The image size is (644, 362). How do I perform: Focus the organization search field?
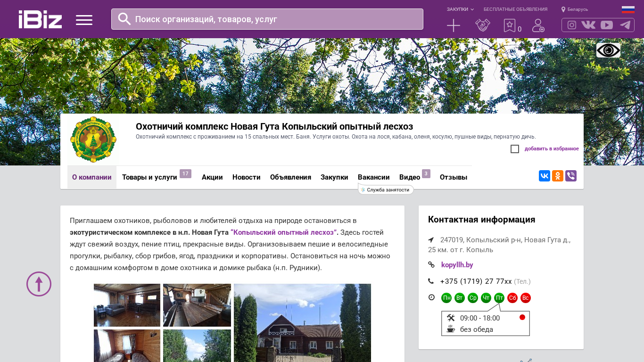(x=267, y=19)
